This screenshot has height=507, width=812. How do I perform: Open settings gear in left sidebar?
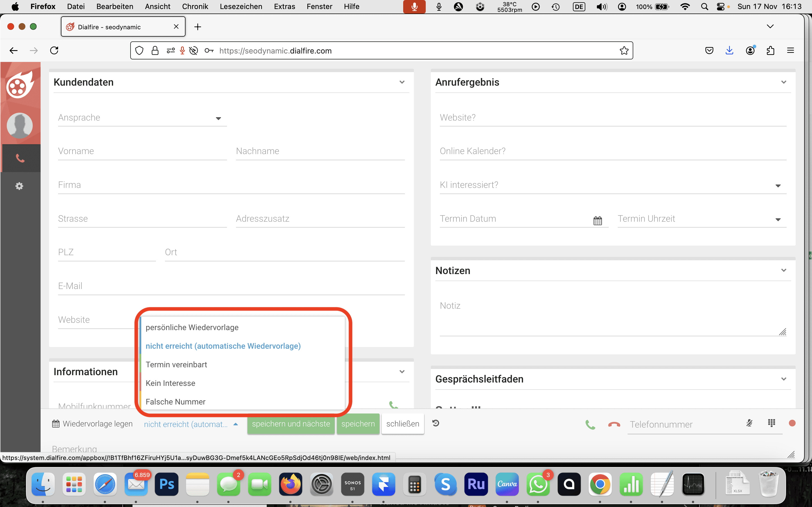click(19, 186)
